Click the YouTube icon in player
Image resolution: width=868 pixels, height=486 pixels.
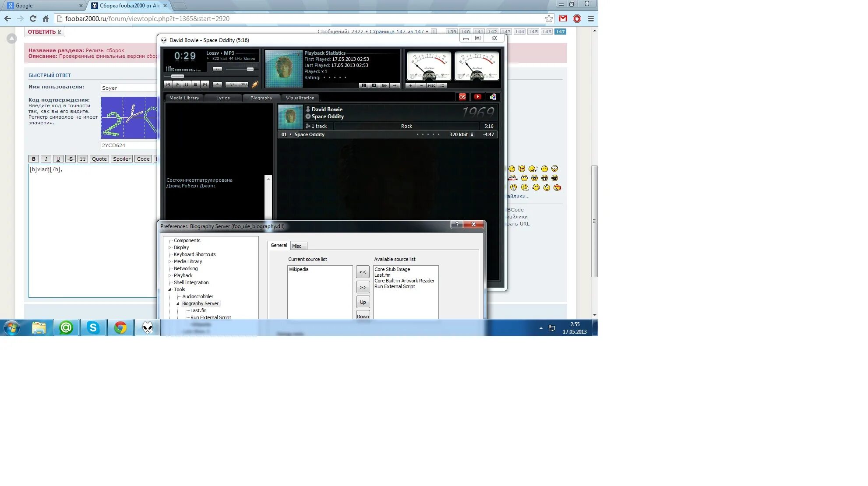tap(477, 97)
